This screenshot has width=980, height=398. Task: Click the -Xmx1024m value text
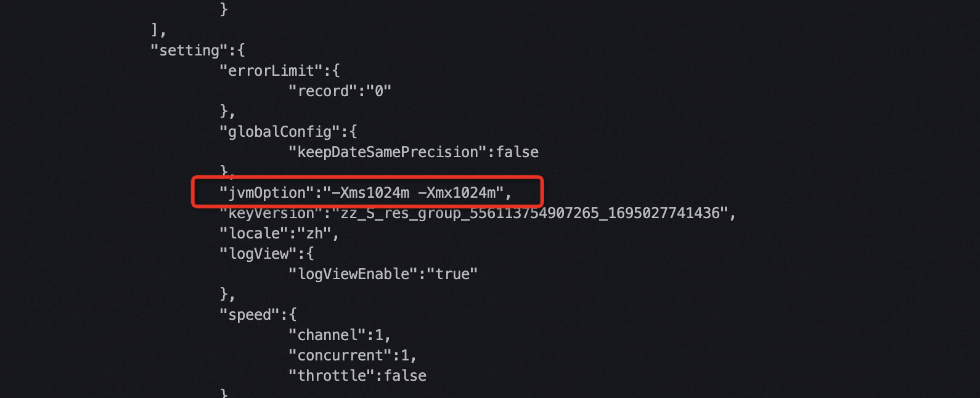coord(457,193)
